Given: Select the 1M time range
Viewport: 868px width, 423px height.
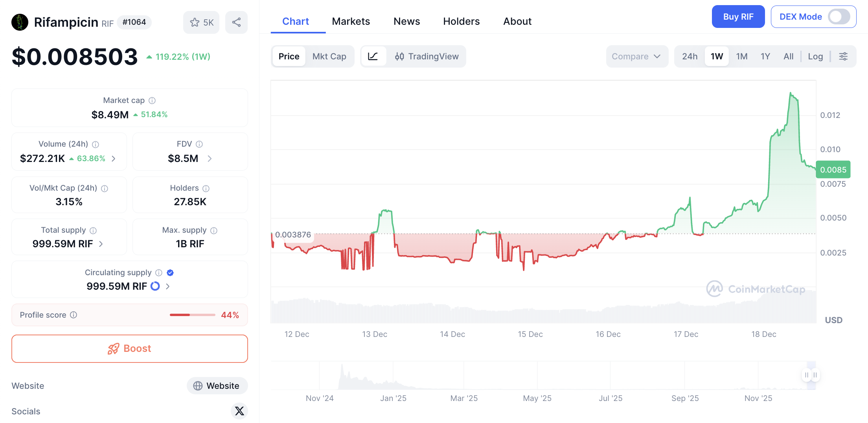Looking at the screenshot, I should tap(741, 56).
